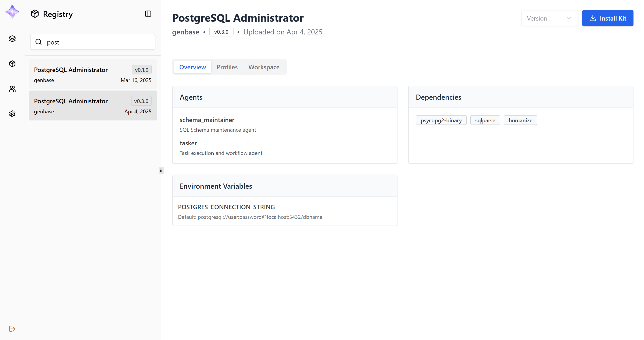Switch to the Overview tab
The width and height of the screenshot is (644, 340).
[x=193, y=67]
